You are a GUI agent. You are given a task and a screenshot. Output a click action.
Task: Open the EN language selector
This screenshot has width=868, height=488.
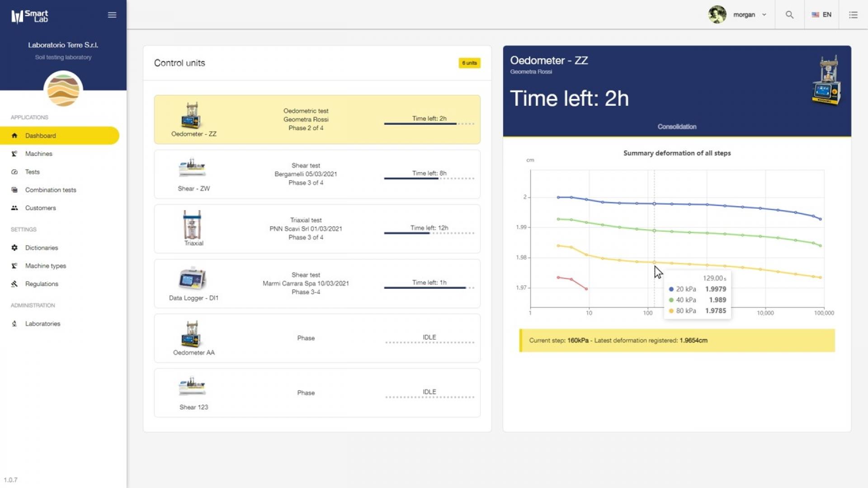[x=821, y=15]
